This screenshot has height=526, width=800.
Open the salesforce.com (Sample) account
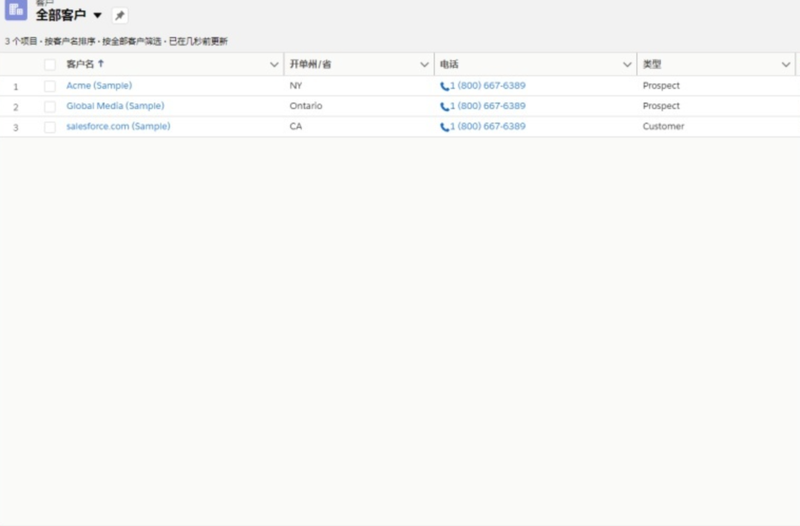point(118,126)
